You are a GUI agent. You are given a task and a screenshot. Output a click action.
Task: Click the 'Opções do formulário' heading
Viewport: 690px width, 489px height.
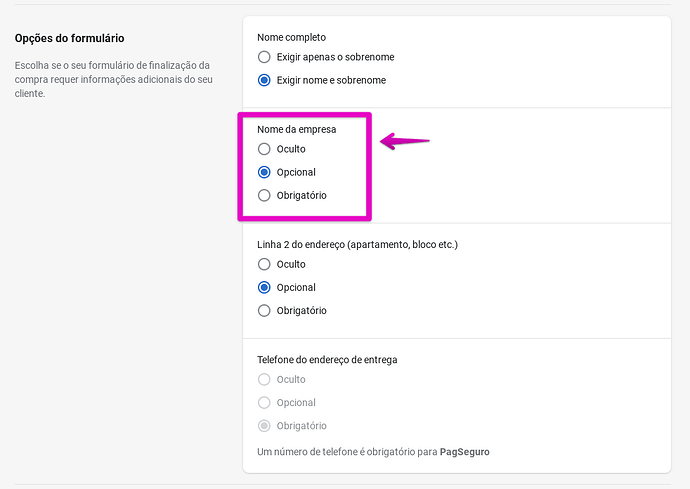pyautogui.click(x=69, y=38)
